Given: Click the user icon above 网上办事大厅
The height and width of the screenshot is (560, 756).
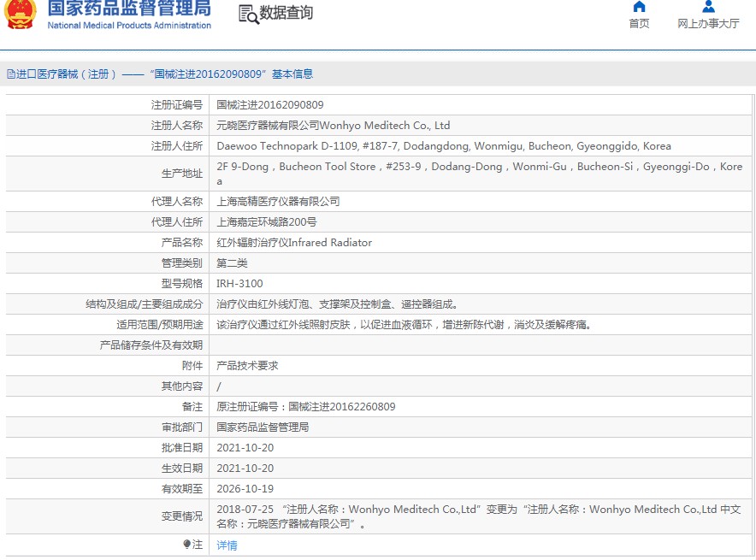Looking at the screenshot, I should tap(708, 7).
